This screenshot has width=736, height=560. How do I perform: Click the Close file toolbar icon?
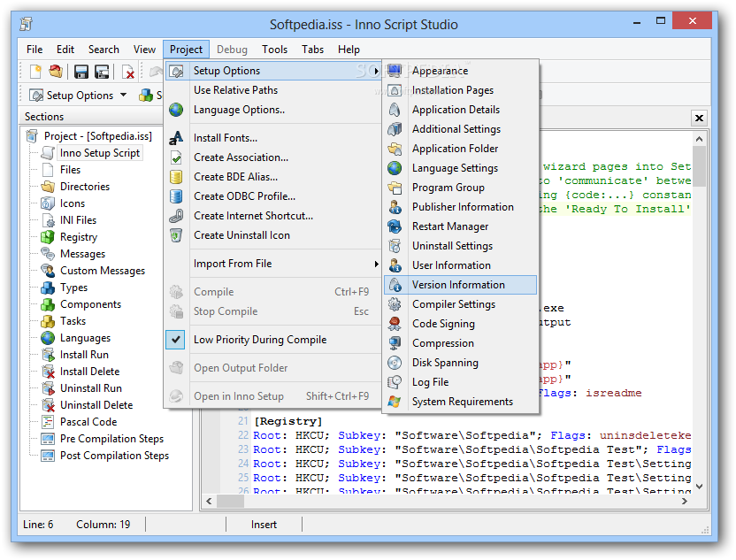(x=127, y=72)
